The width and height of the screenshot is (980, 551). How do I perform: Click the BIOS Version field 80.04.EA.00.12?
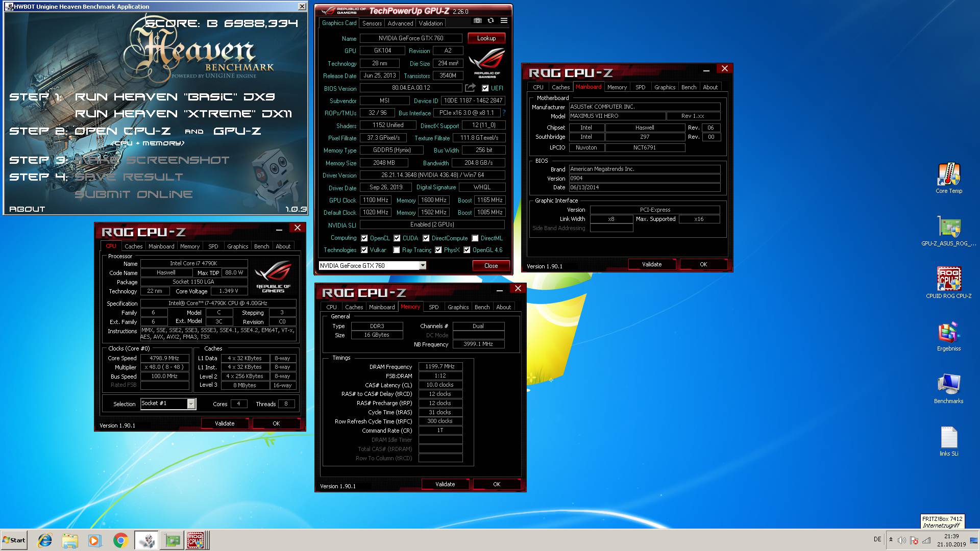[411, 88]
